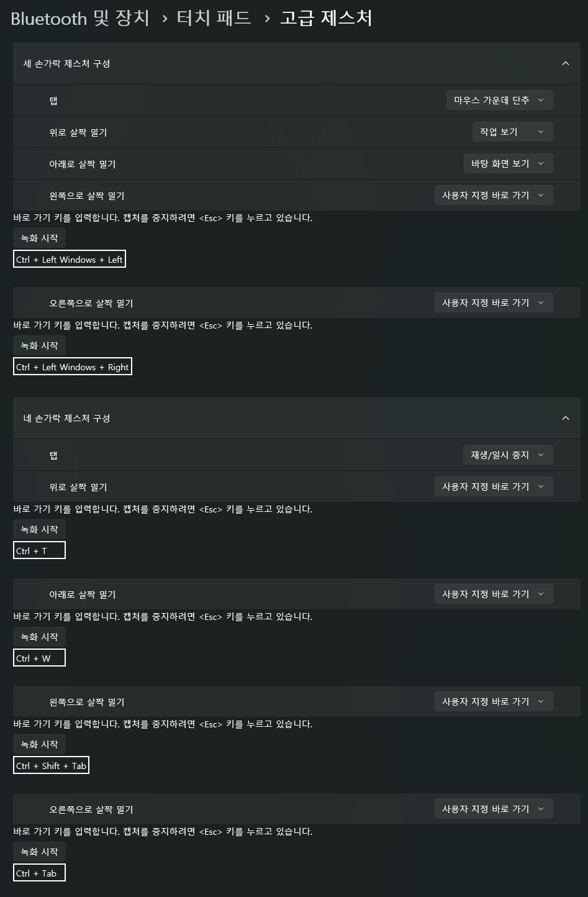Click the Ctrl + Left Windows + Left shortcut field
This screenshot has width=588, height=897.
point(70,260)
